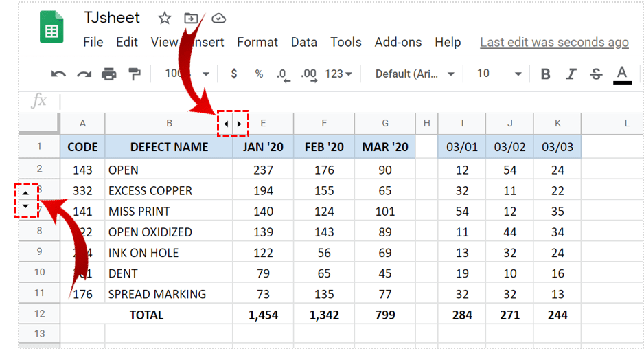Print the spreadsheet using the printer icon
Viewport: 644px width, 349px height.
[x=109, y=74]
